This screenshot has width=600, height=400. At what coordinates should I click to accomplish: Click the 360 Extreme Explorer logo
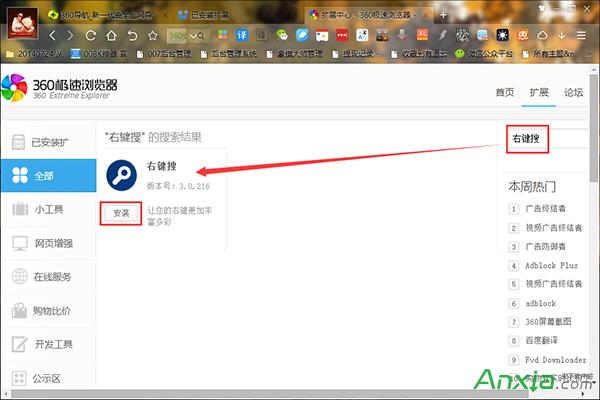pyautogui.click(x=59, y=88)
